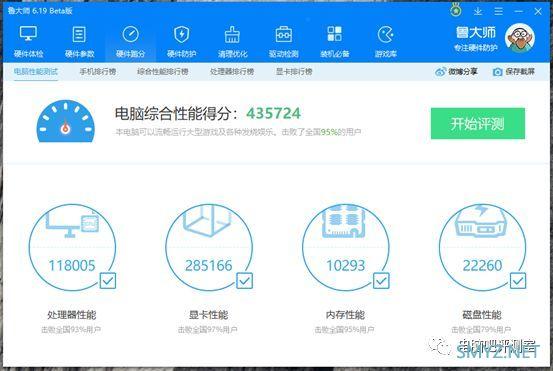Open the 游戏库 pac-man icon
Image resolution: width=553 pixels, height=371 pixels.
[385, 34]
